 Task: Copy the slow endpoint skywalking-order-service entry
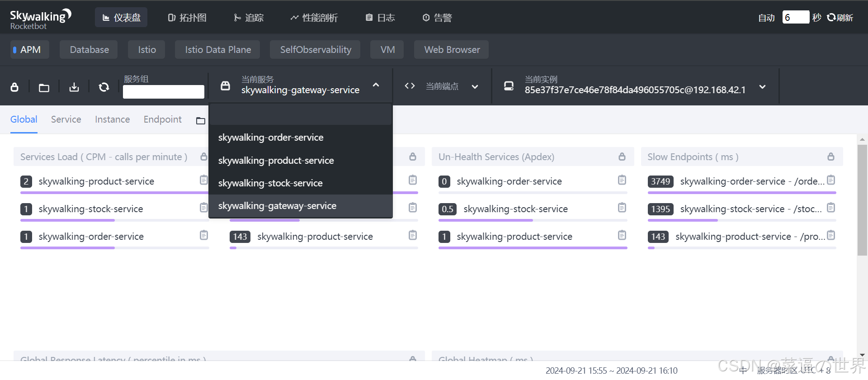click(x=831, y=180)
